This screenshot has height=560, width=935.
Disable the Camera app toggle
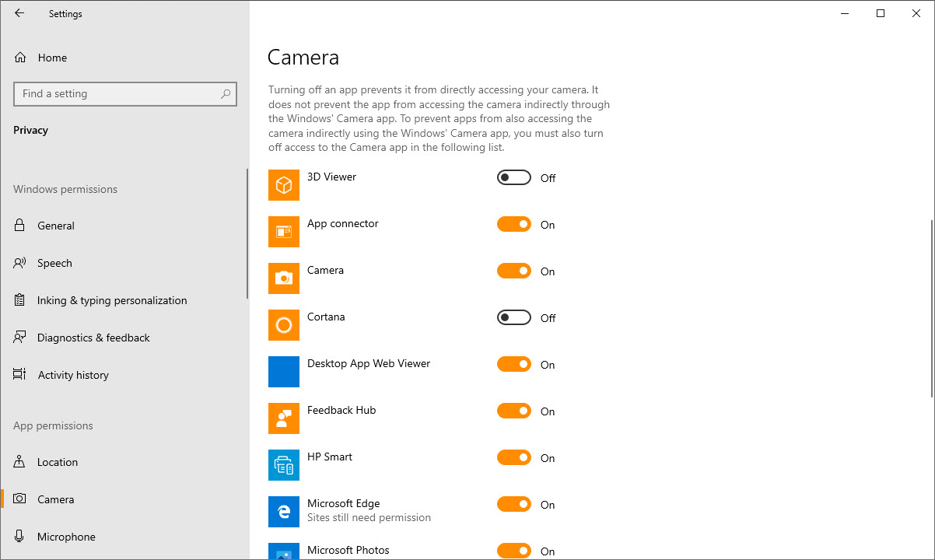pyautogui.click(x=514, y=271)
